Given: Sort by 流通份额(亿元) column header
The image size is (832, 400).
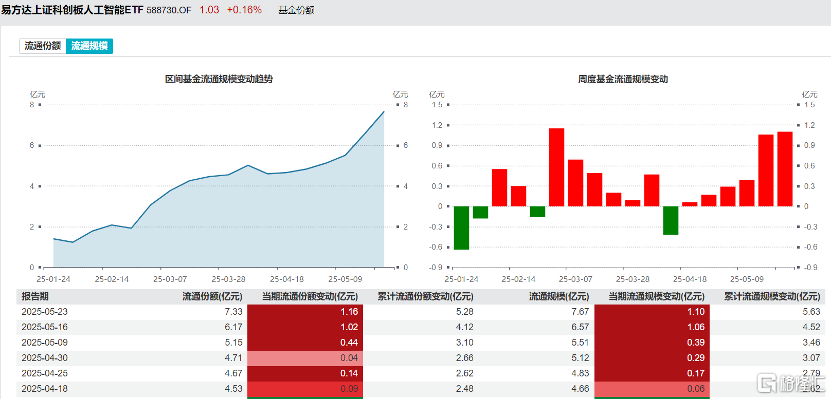Looking at the screenshot, I should pos(212,297).
